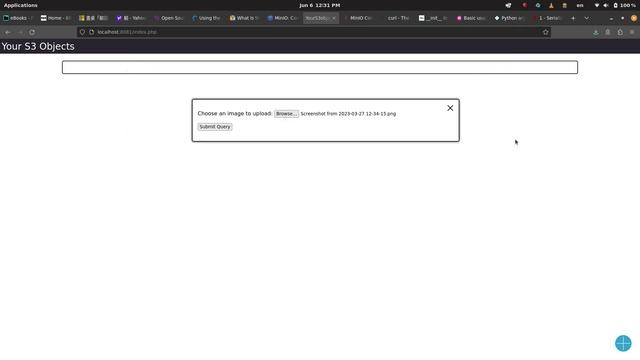640x360 pixels.
Task: Expand the list all tabs chevron
Action: 587,18
